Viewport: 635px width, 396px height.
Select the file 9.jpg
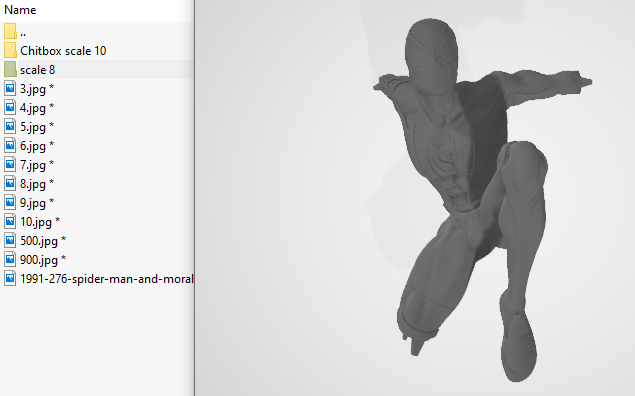pos(37,203)
